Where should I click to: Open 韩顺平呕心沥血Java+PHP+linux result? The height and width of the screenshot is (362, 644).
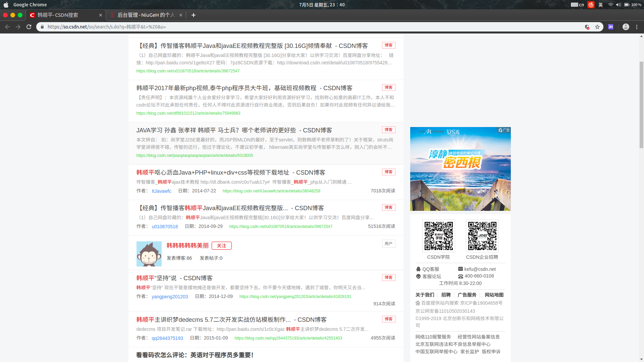click(231, 173)
